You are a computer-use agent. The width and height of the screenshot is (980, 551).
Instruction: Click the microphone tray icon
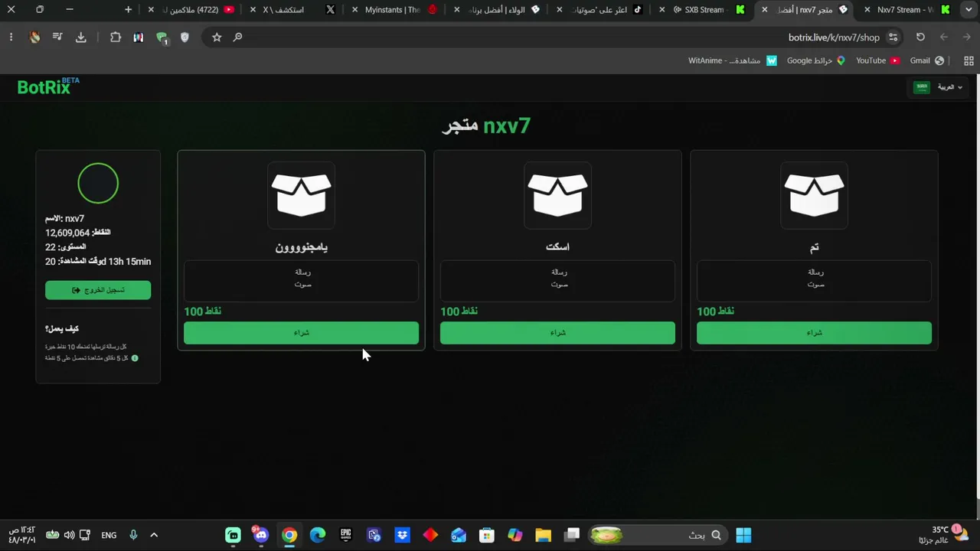tap(133, 535)
